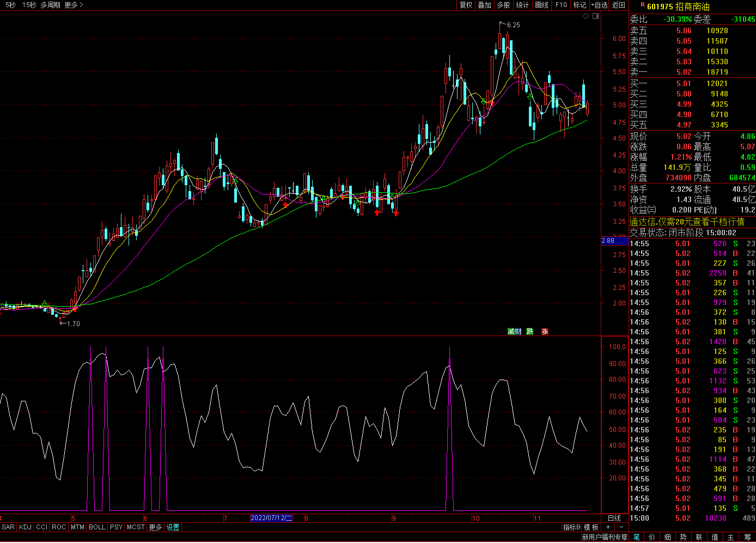The height and width of the screenshot is (543, 756).
Task: Click the 减财 tag on chart
Action: click(515, 331)
